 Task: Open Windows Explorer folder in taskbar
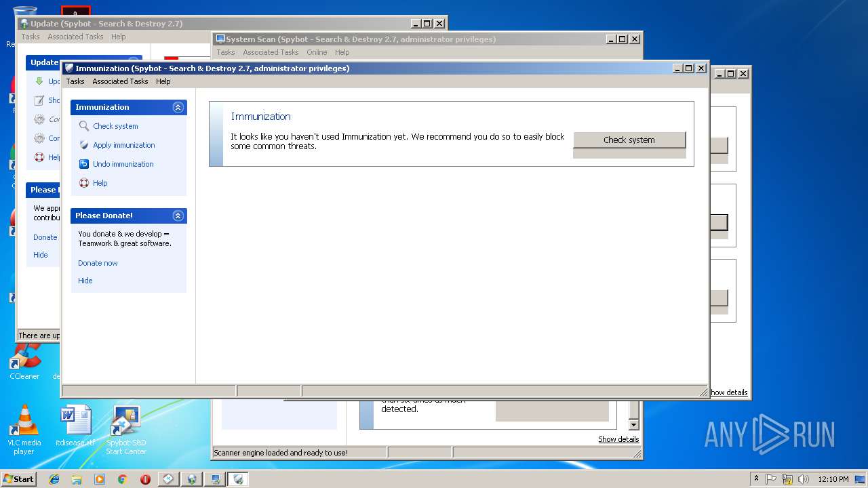pos(77,479)
